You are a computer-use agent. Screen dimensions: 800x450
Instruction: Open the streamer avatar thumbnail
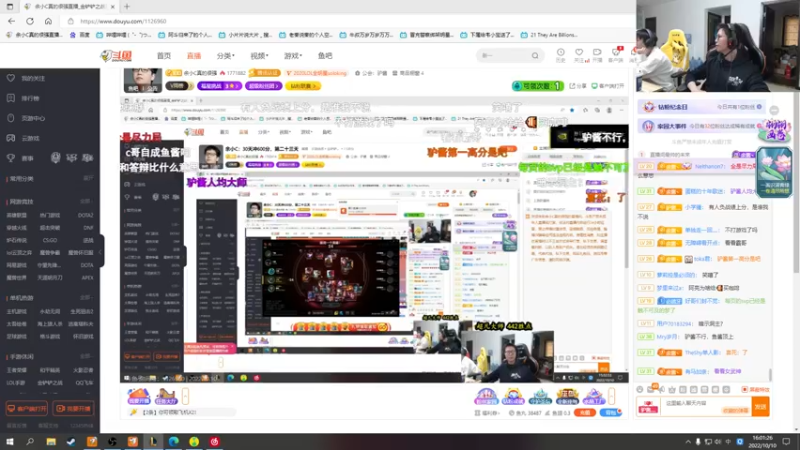click(x=143, y=79)
